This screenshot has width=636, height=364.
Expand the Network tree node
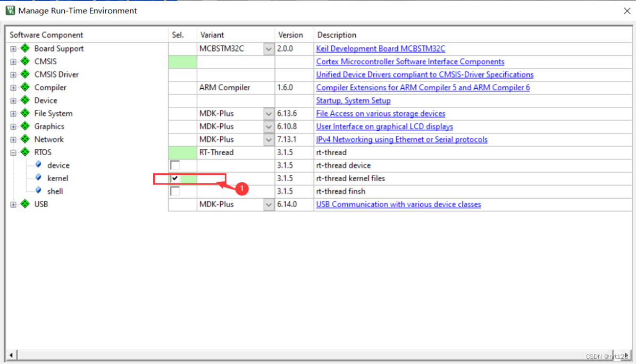[13, 139]
